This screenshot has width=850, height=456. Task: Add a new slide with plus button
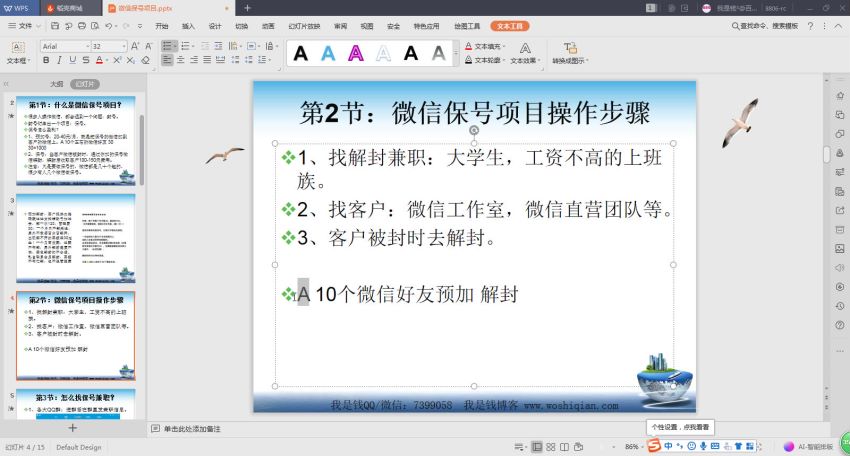pos(72,428)
